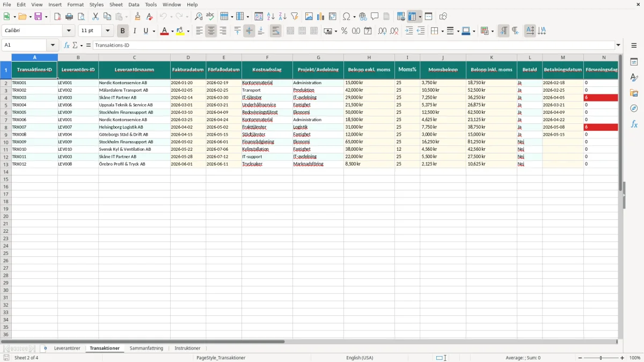Click the AutoFilter funnel icon
This screenshot has height=362, width=644.
pos(295,17)
